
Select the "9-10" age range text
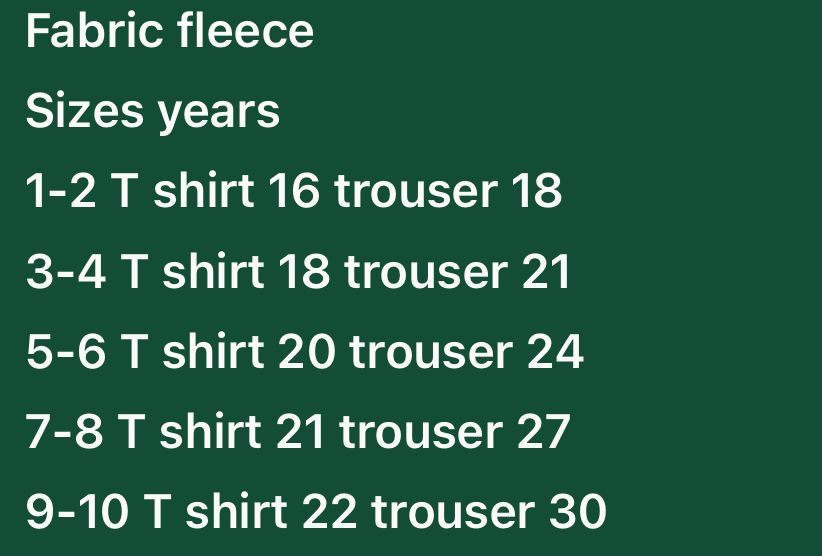pos(78,511)
